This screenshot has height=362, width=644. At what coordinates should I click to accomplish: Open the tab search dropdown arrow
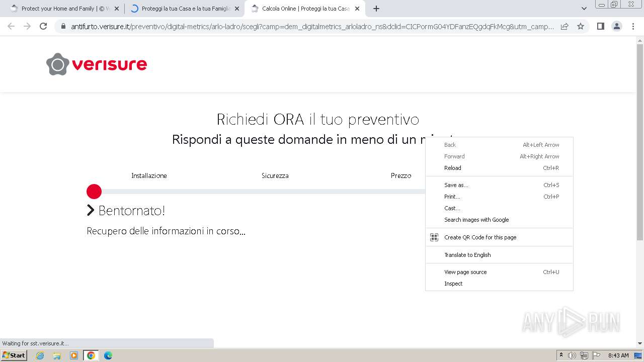coord(584,9)
